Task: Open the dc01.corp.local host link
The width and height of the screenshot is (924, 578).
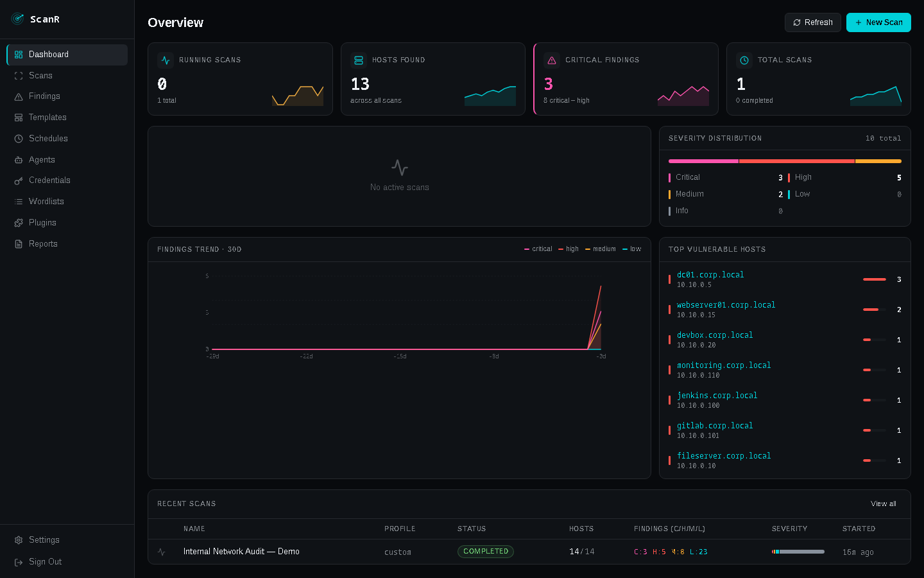Action: [x=710, y=274]
